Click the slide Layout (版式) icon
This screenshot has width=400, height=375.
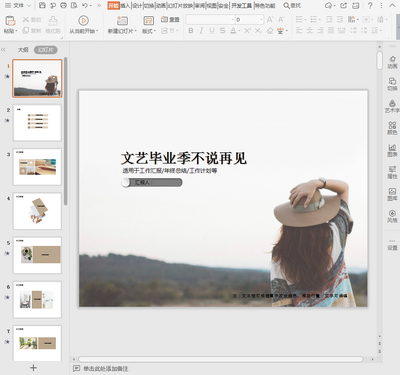click(149, 21)
